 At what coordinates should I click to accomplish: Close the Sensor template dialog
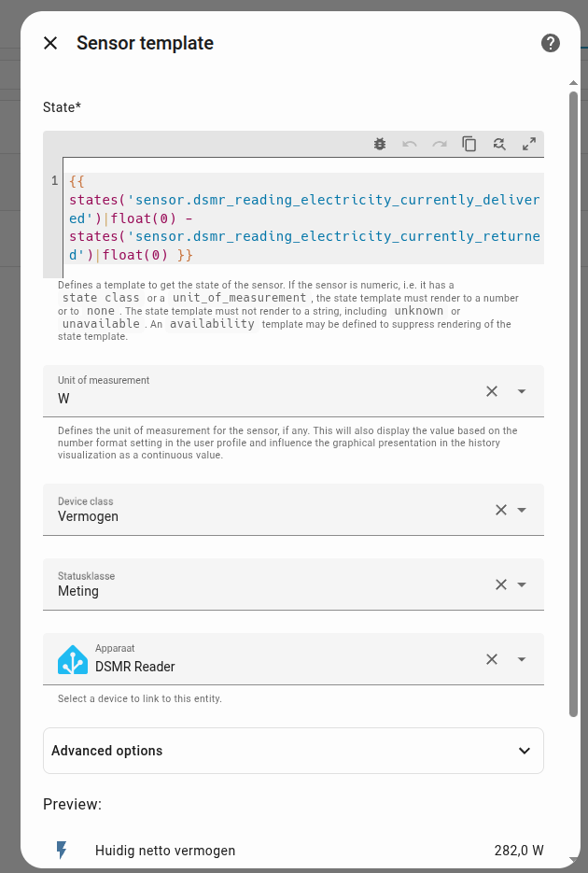(x=50, y=43)
